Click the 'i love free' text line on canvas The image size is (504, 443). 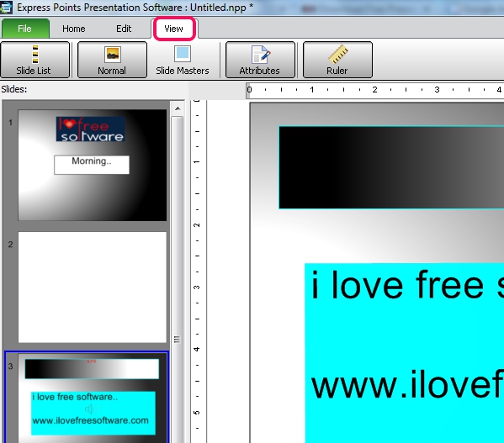398,285
